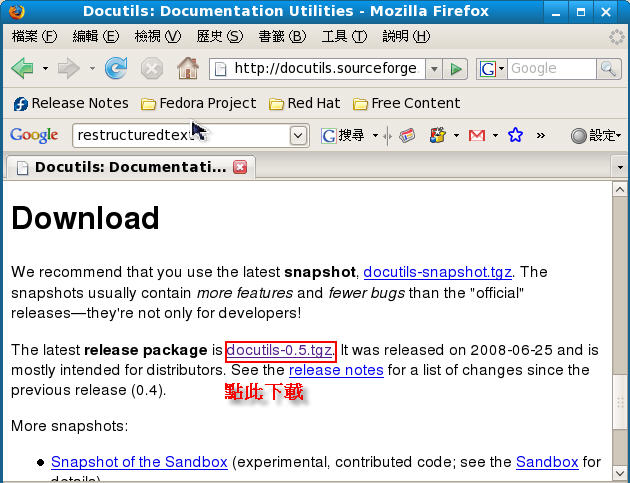The height and width of the screenshot is (483, 630).
Task: Show more Google Toolbar buttons chevron
Action: pos(541,135)
